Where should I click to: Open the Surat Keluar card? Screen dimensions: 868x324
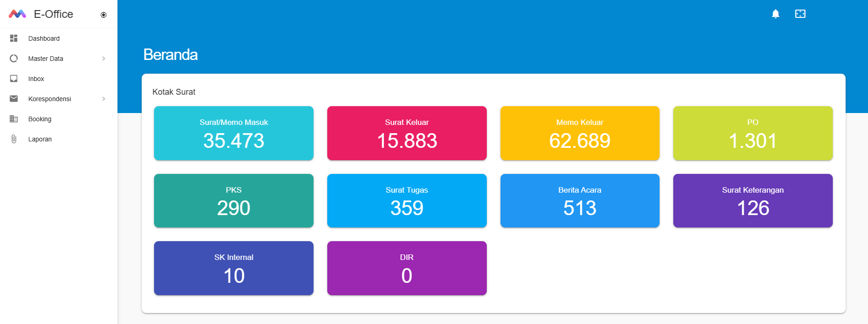pyautogui.click(x=407, y=133)
